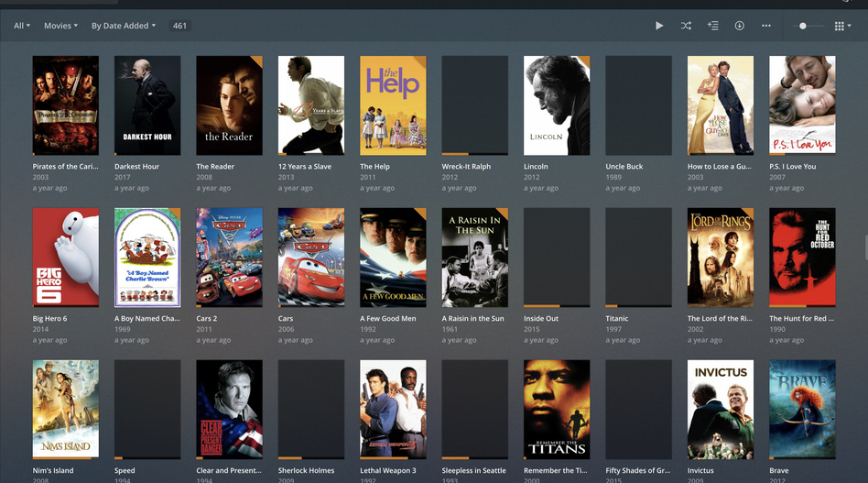Open A Few Good Men poster
The width and height of the screenshot is (868, 483).
(x=393, y=258)
